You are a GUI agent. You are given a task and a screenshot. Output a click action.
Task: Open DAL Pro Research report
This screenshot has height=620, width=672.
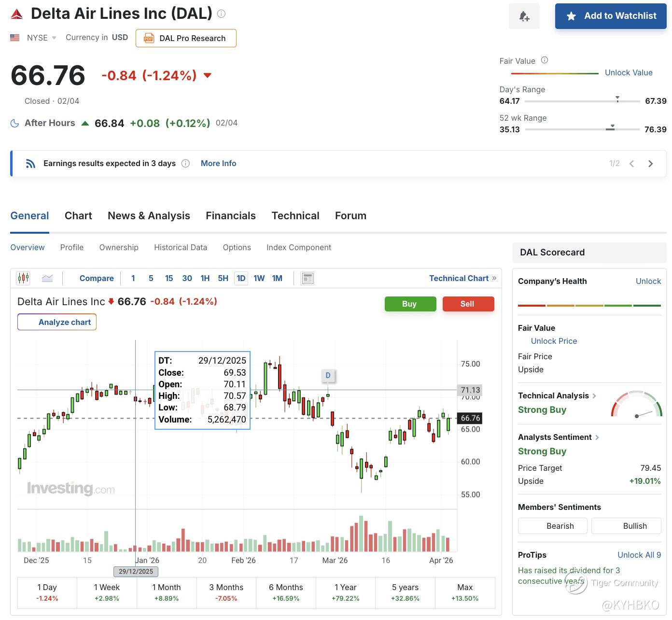[186, 38]
